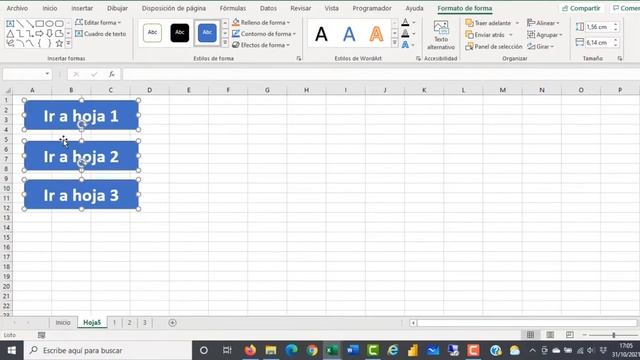Switch to the Programador ribbon tab
The image size is (640, 360).
[x=372, y=8]
